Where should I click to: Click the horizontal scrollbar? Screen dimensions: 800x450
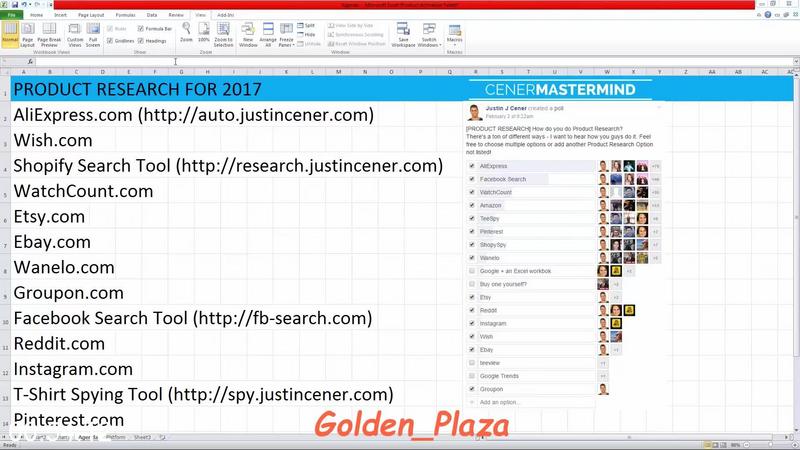630,437
